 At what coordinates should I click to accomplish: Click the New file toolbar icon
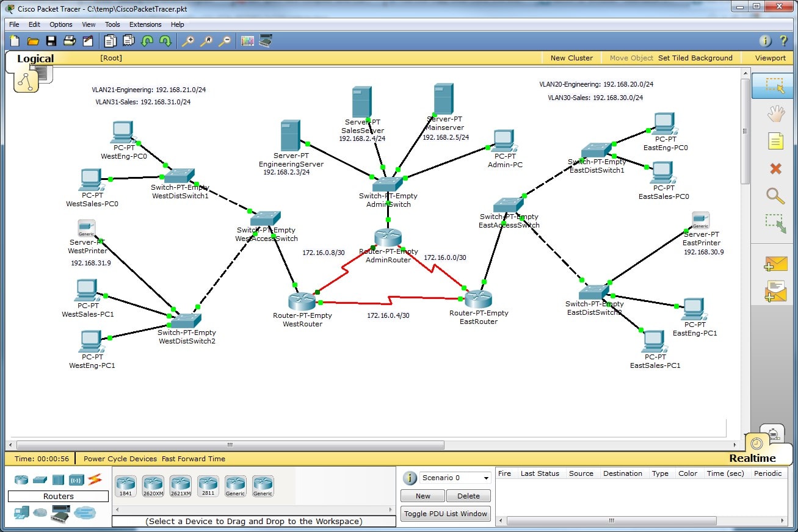tap(15, 41)
